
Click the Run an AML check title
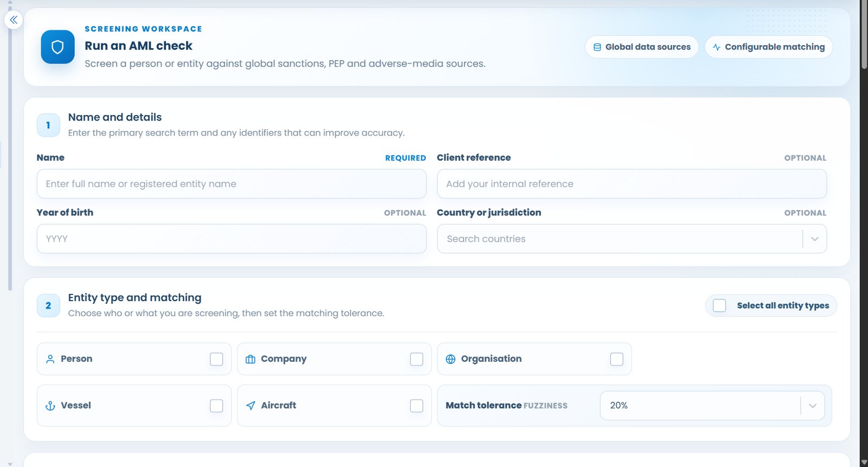(138, 46)
